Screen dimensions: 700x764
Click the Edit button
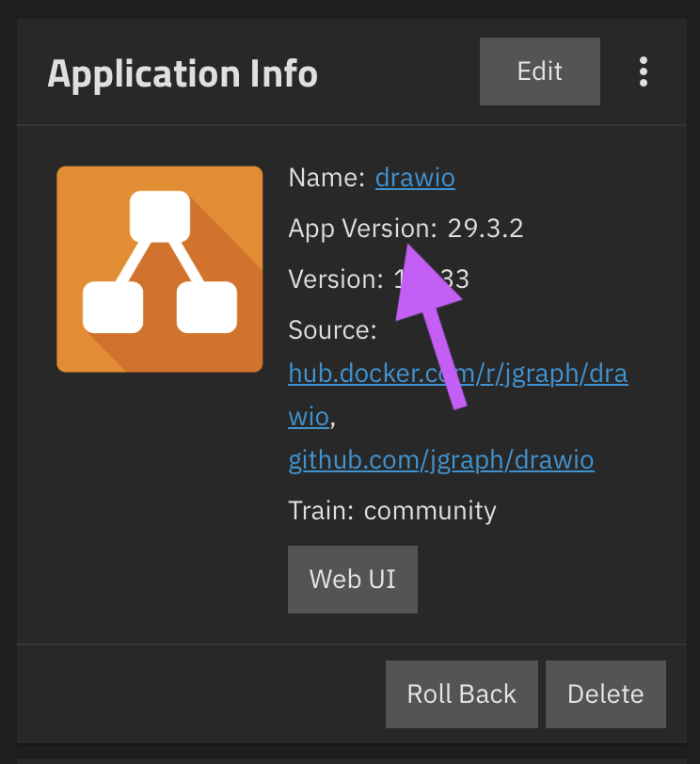pos(539,72)
